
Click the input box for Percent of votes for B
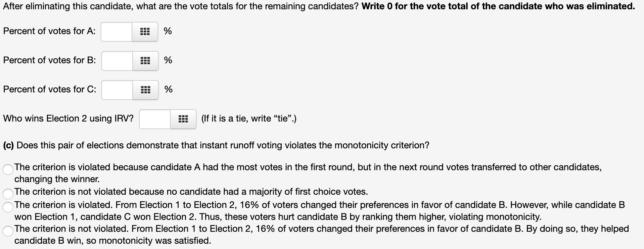[116, 61]
